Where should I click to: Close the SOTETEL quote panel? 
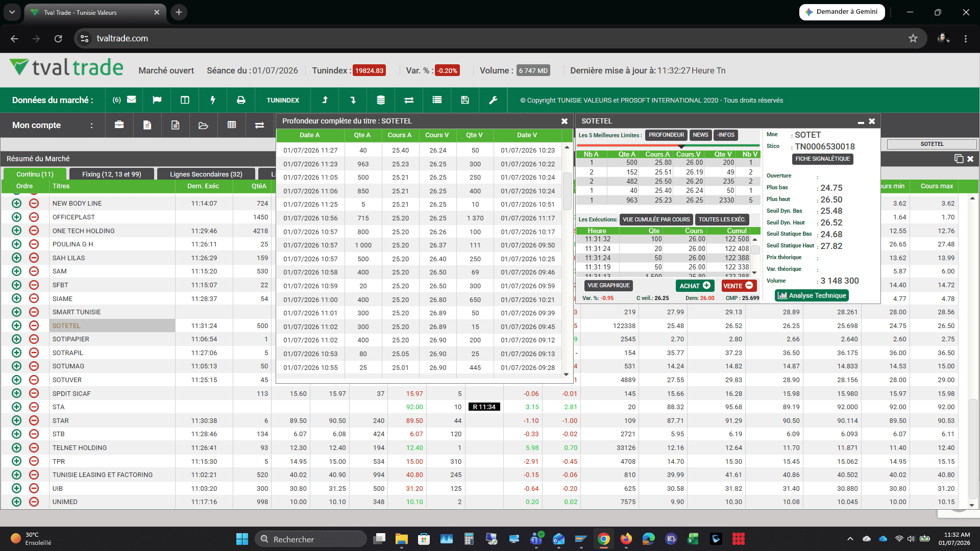[872, 121]
